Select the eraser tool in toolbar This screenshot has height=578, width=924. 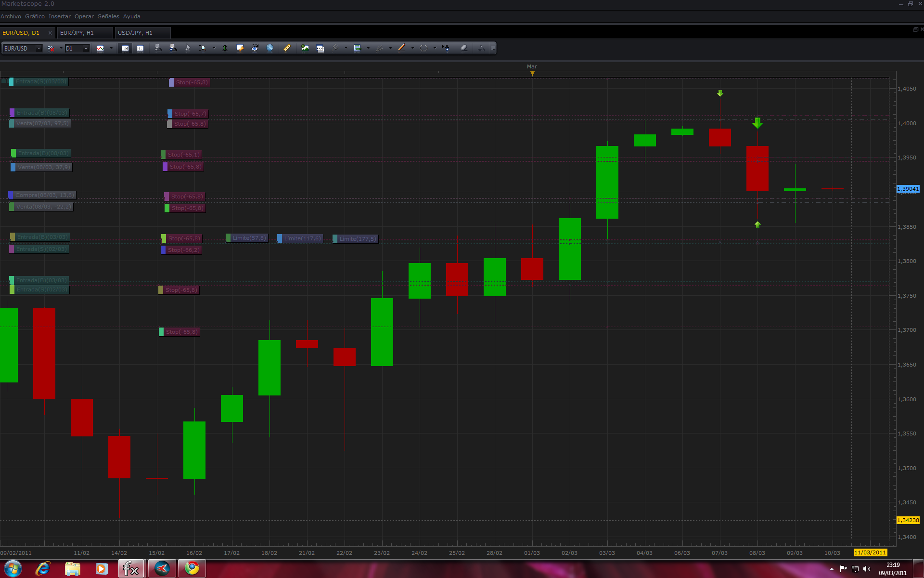pos(464,48)
